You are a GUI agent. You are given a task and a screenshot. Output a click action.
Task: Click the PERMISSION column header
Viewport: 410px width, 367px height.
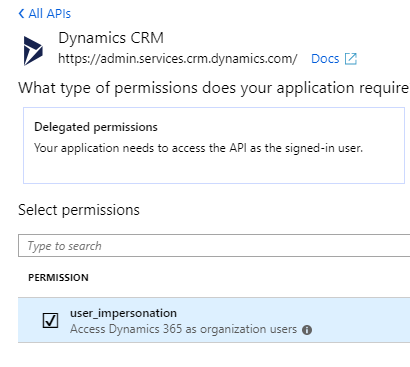tap(58, 278)
